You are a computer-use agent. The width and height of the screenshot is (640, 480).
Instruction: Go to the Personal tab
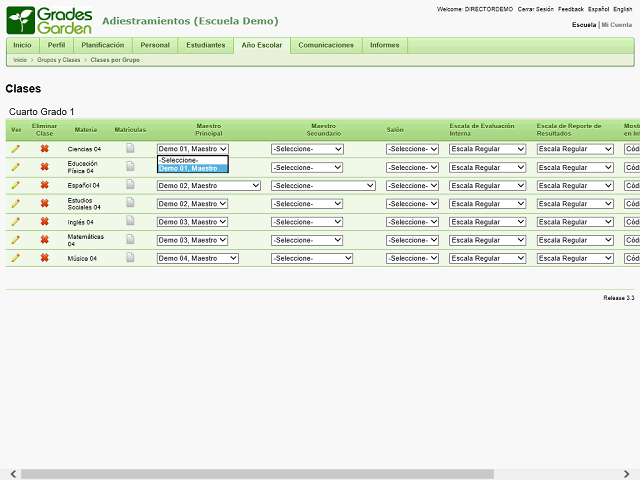(x=155, y=45)
